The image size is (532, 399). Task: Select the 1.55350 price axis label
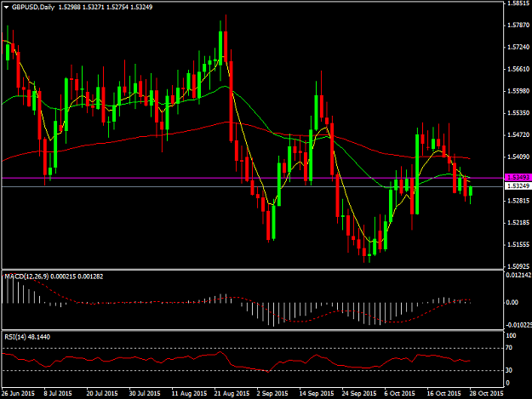coord(518,113)
